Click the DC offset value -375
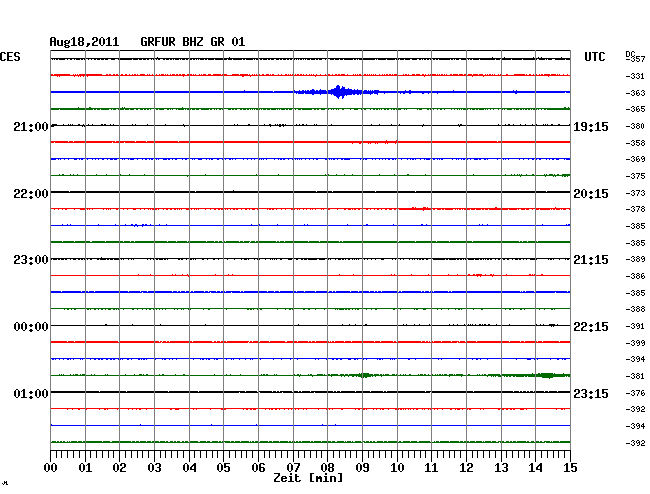 click(x=635, y=176)
